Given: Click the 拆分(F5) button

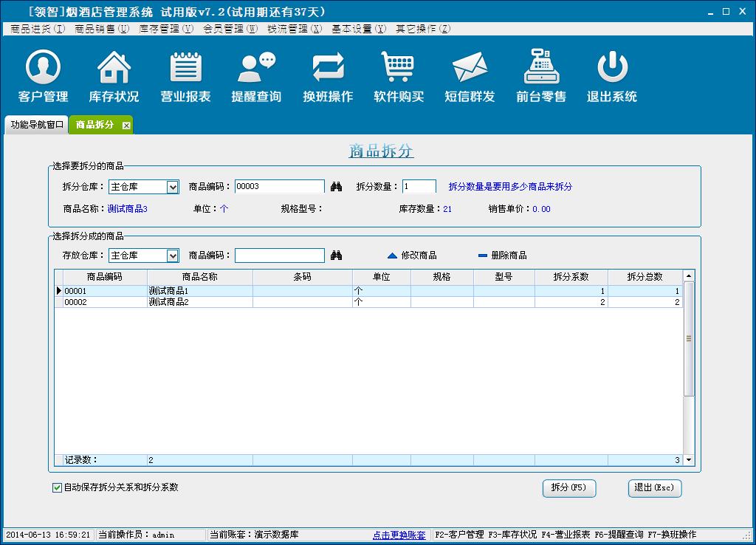Looking at the screenshot, I should click(568, 487).
